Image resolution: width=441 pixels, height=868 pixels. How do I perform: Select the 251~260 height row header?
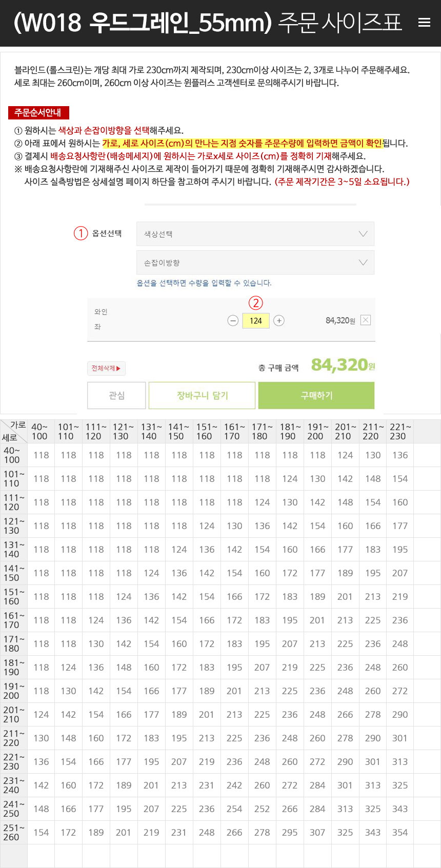click(13, 833)
